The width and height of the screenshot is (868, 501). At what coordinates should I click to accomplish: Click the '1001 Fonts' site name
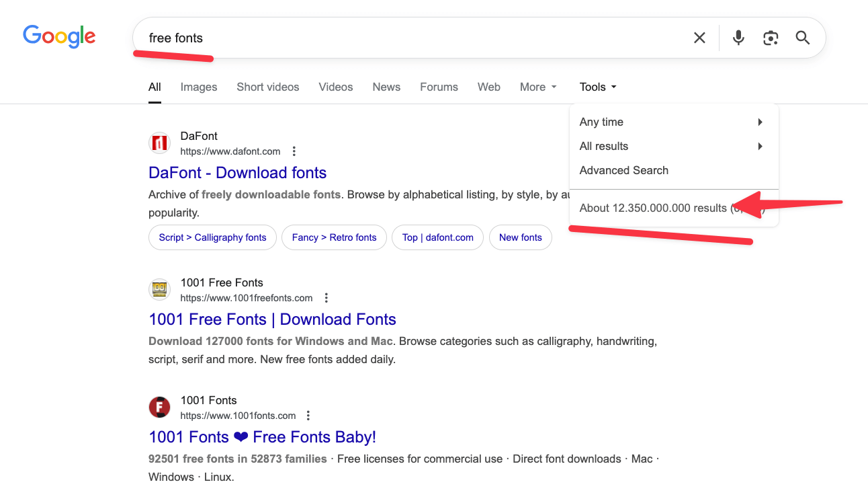208,400
